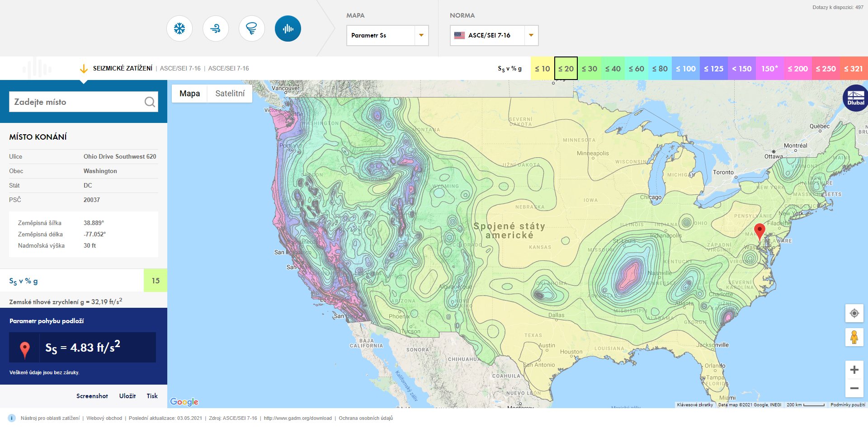This screenshot has width=868, height=428.
Task: Activate the Street View pegman
Action: 854,337
